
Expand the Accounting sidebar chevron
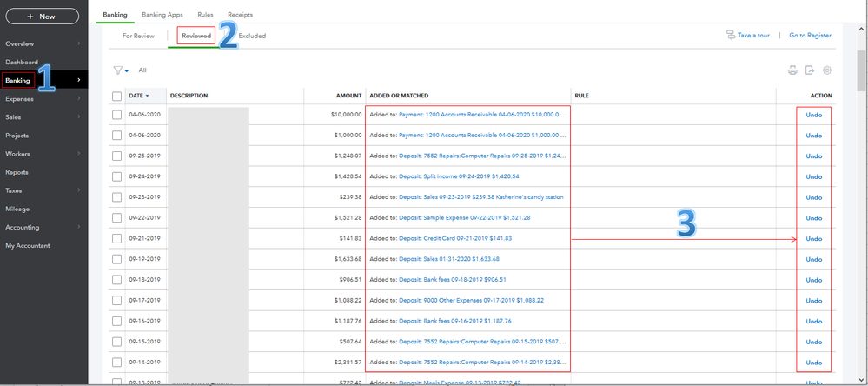point(78,227)
